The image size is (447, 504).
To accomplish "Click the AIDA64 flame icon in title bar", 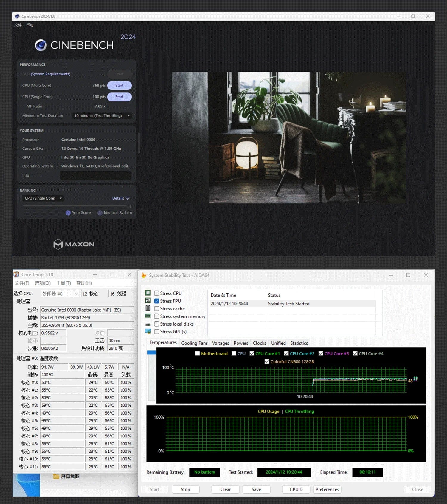I will 144,275.
